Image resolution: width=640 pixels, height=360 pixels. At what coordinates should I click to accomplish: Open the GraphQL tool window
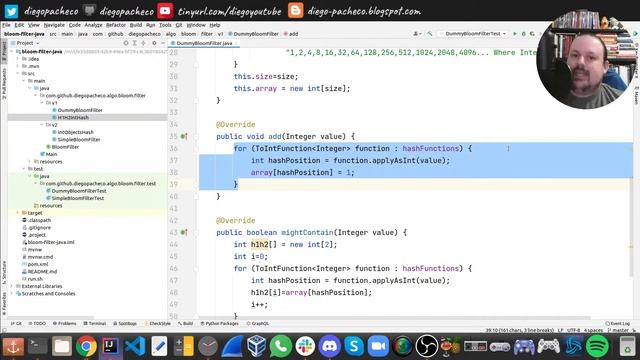click(258, 323)
